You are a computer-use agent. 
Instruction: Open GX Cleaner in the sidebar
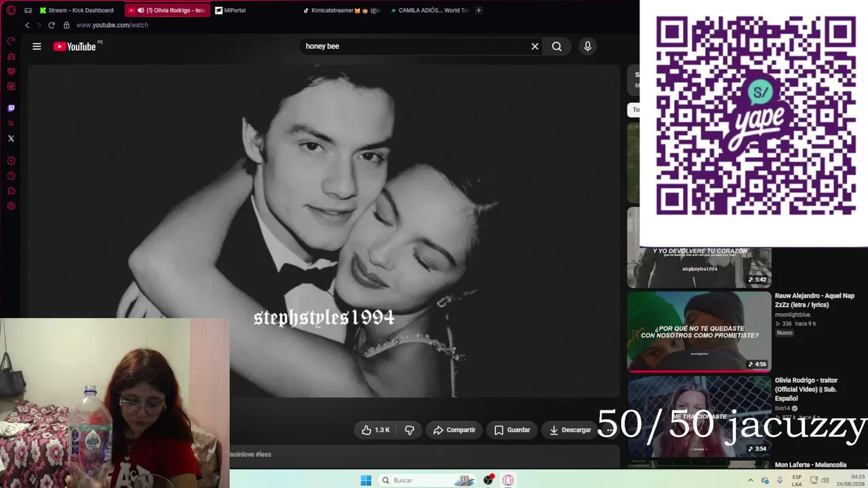tap(11, 56)
